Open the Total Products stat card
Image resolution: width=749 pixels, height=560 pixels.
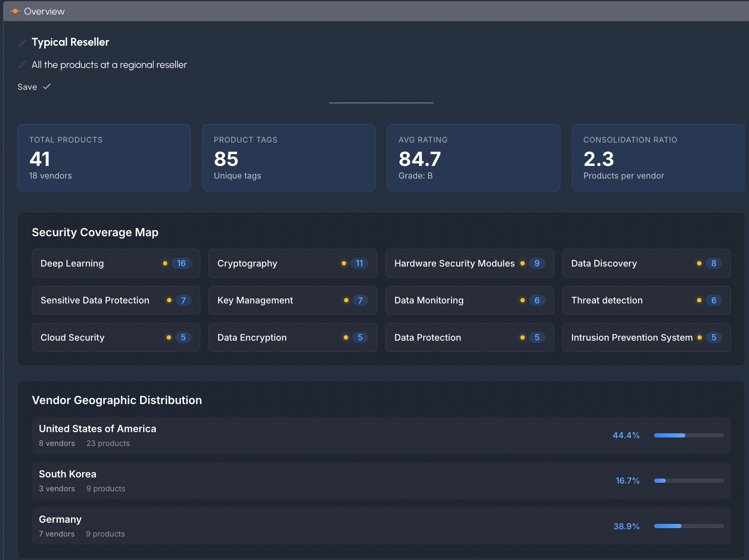(x=104, y=157)
